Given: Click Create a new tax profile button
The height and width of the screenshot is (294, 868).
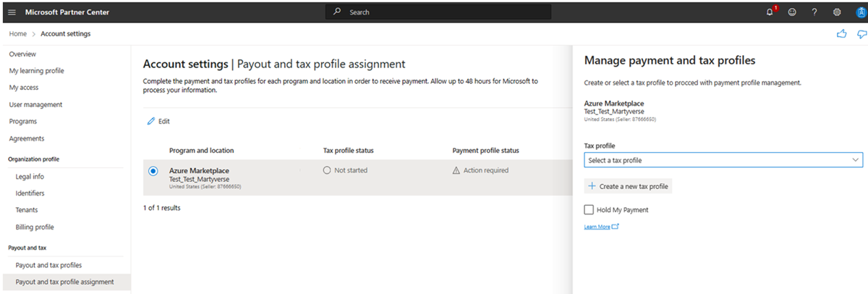Looking at the screenshot, I should click(x=628, y=186).
